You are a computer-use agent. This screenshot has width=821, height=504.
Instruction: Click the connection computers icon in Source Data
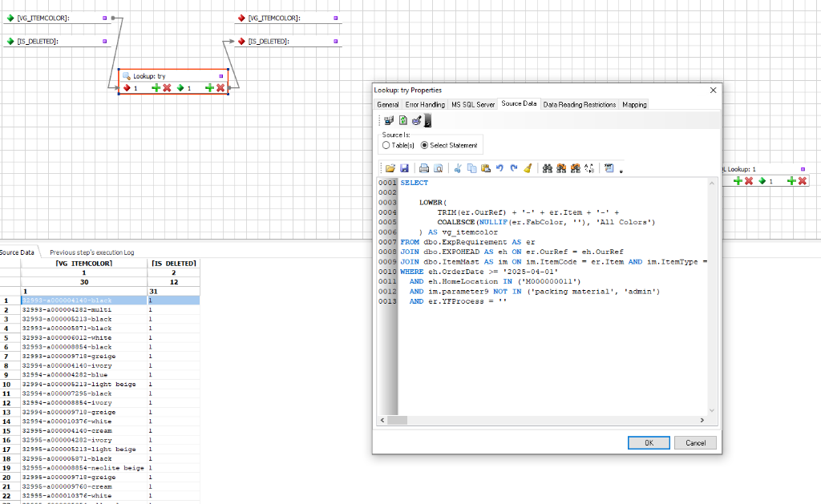(x=389, y=121)
